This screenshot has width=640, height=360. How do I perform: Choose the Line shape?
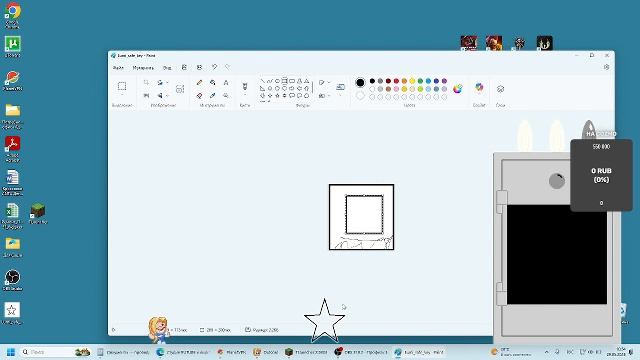click(x=262, y=81)
